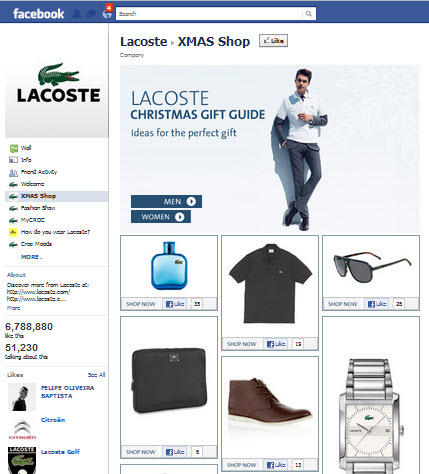Click the WOMEN category button

pos(161,217)
